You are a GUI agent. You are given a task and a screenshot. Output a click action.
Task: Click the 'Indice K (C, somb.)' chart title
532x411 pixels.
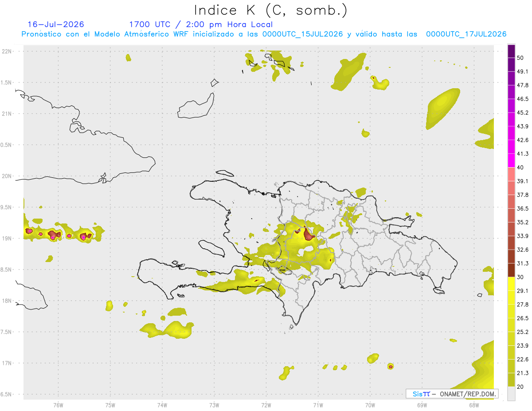point(271,10)
